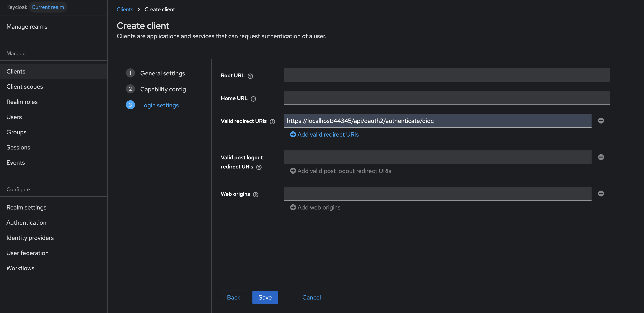Add another valid redirect URI
Viewport: 644px width, 313px height.
pos(324,134)
